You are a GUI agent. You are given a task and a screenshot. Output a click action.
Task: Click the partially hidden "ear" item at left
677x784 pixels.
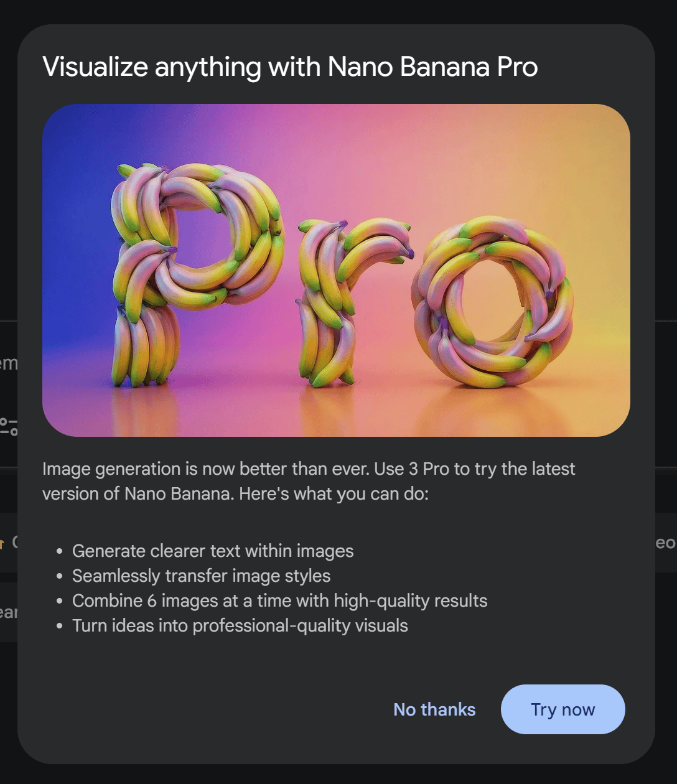click(8, 613)
